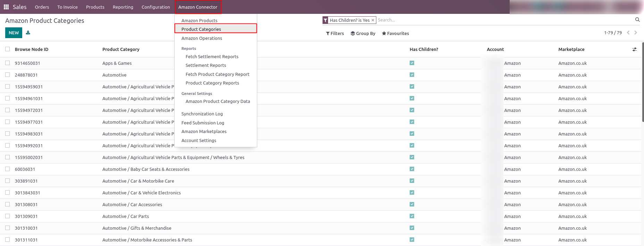This screenshot has height=246, width=644.
Task: Open the Orders menu
Action: [42, 7]
